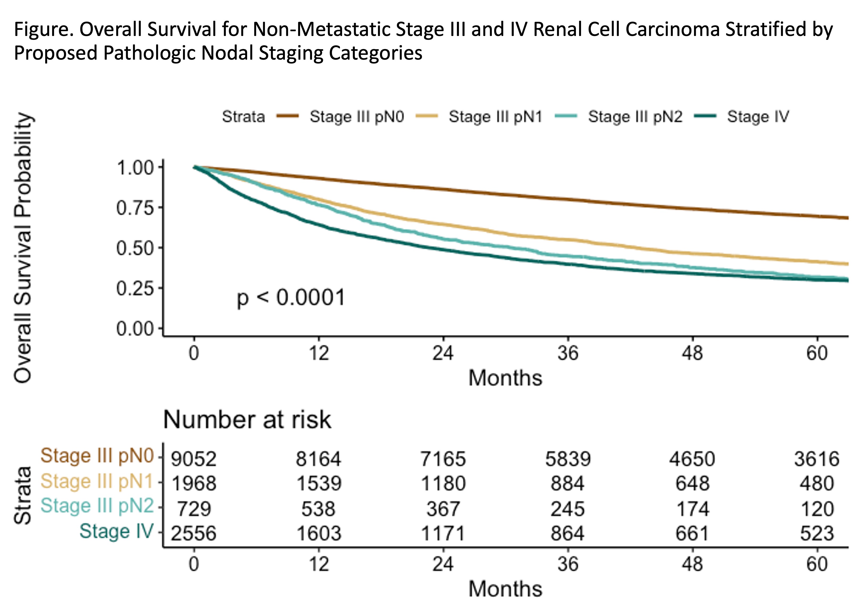Click the 'p < 0.0001' annotation
The image size is (868, 611).
tap(291, 298)
